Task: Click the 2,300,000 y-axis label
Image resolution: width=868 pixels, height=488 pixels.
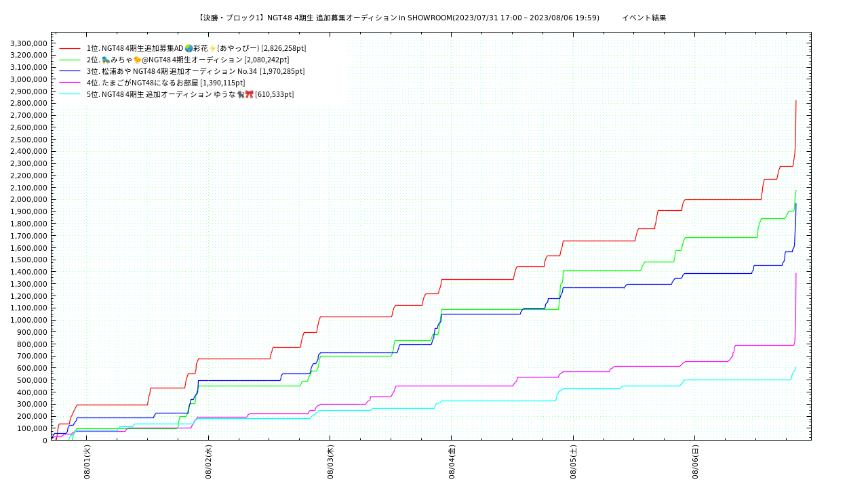Action: [x=28, y=163]
